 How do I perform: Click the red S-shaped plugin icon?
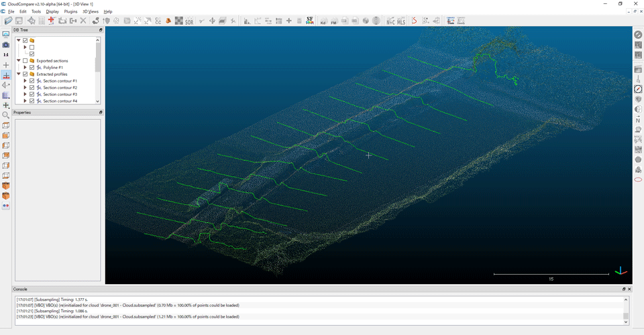pyautogui.click(x=414, y=21)
